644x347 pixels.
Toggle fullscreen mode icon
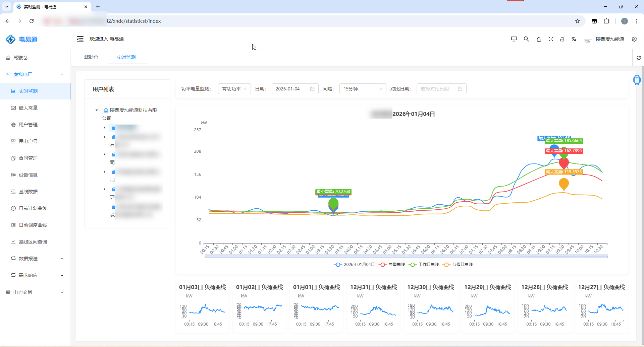(x=551, y=39)
